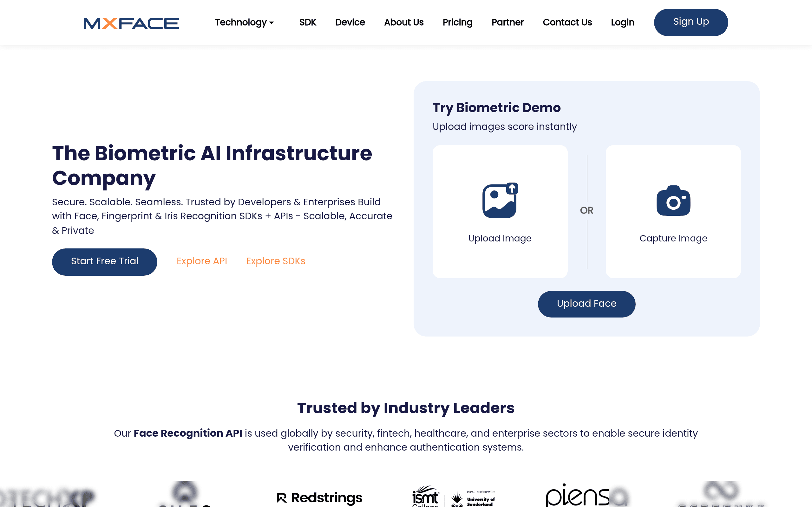This screenshot has width=812, height=507.
Task: Open the Device page from navigation
Action: (x=350, y=22)
